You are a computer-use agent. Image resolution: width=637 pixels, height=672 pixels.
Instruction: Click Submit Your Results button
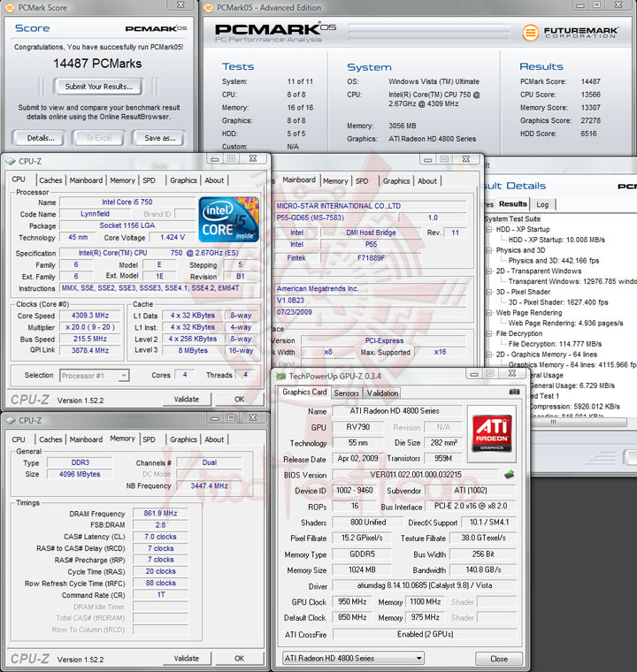tap(99, 87)
